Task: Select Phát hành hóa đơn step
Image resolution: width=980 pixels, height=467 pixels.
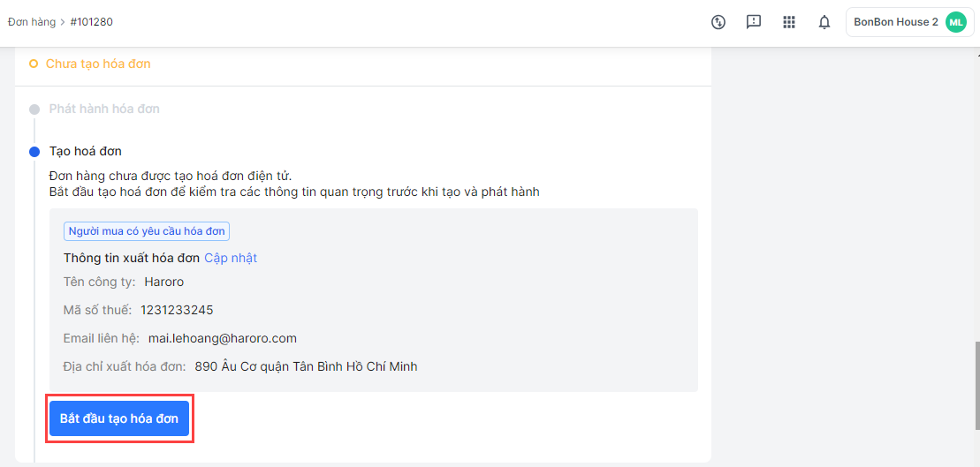Action: [x=104, y=109]
